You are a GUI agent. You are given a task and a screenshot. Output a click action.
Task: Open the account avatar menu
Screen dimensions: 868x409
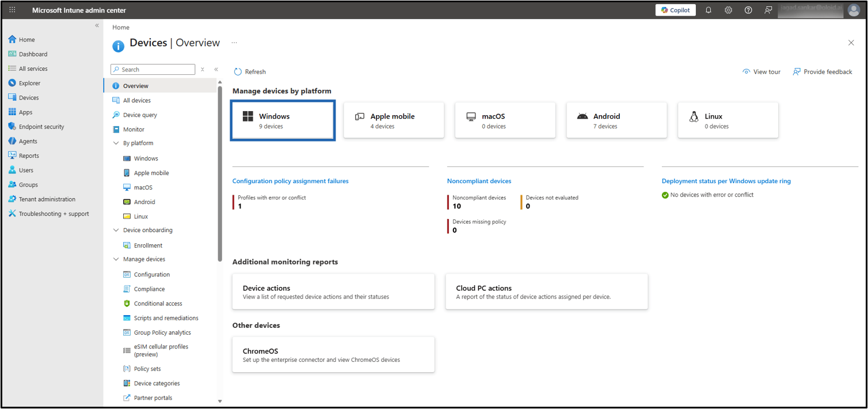[854, 10]
